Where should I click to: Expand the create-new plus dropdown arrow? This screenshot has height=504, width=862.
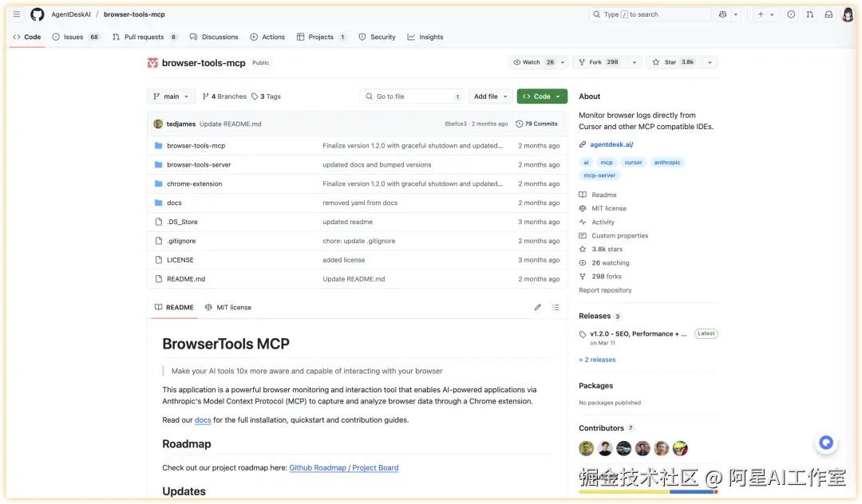click(x=772, y=14)
